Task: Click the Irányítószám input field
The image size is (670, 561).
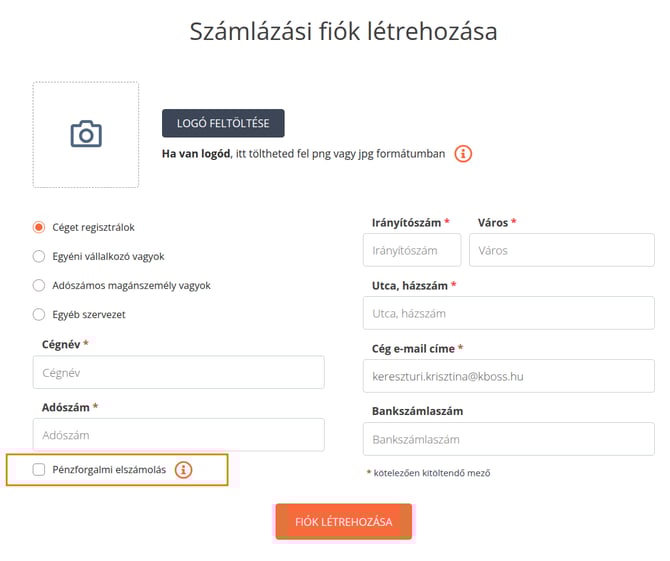Action: click(411, 250)
